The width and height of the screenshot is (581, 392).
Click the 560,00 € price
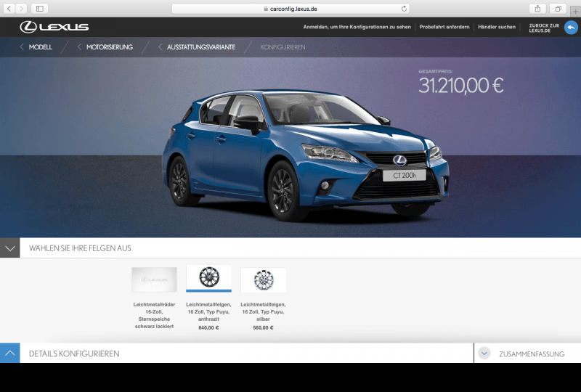tap(263, 328)
